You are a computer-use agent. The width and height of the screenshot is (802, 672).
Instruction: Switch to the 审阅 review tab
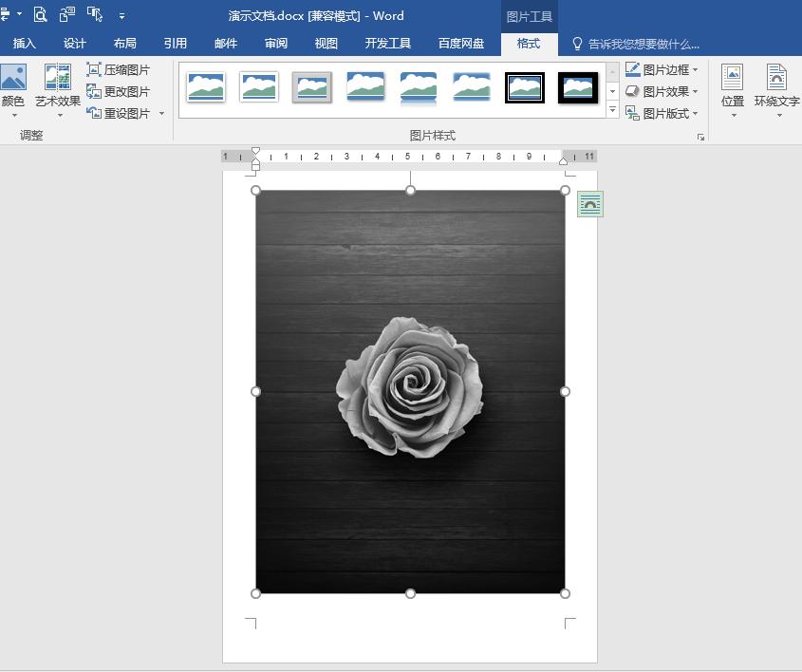point(276,44)
